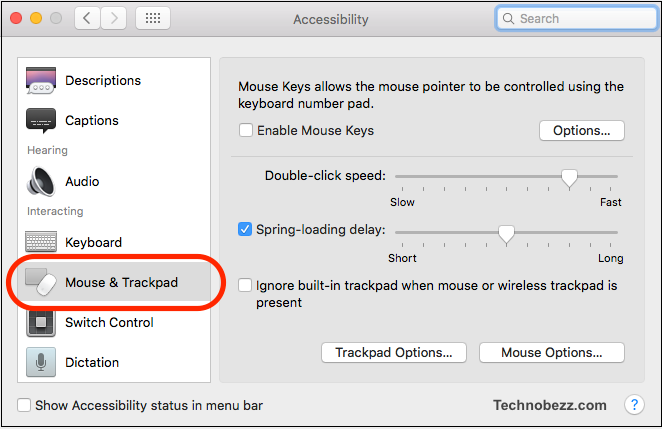
Task: Open the Switch Control icon
Action: click(x=41, y=323)
